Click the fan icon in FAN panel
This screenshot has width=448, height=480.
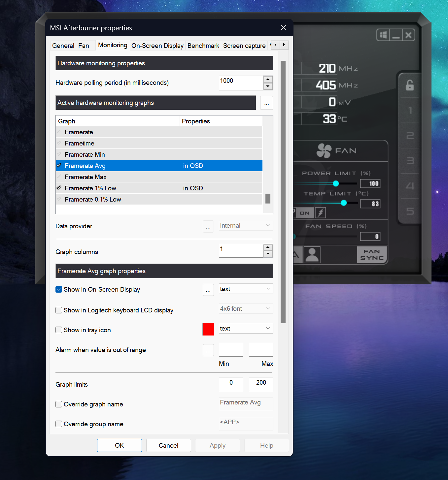coord(324,151)
